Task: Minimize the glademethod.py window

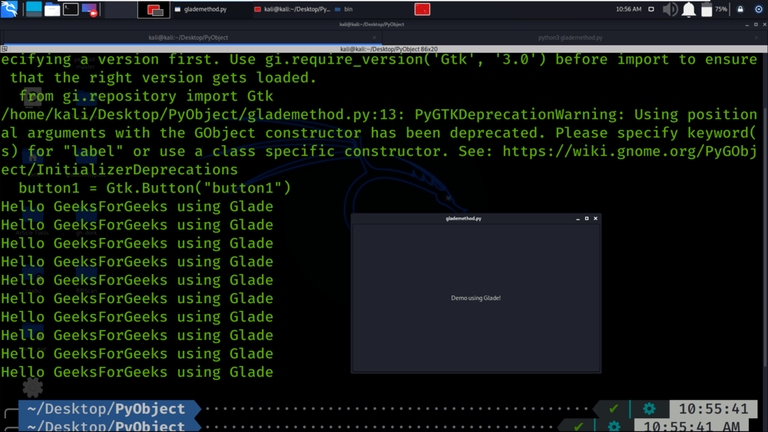Action: (578, 218)
